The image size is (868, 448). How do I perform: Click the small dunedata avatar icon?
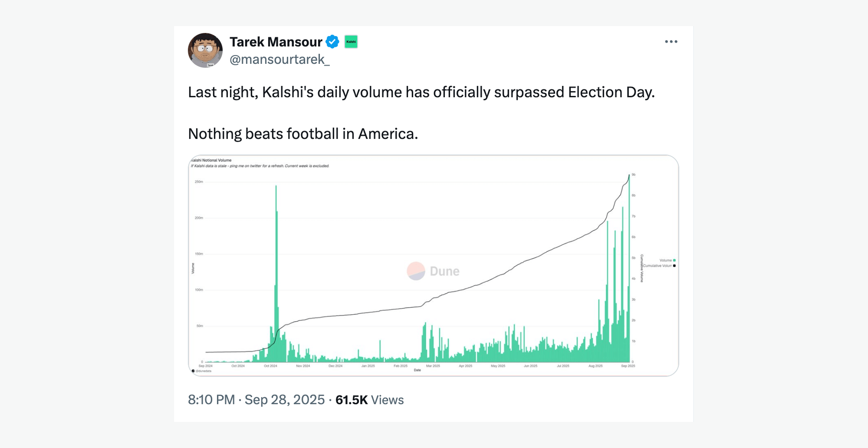193,371
